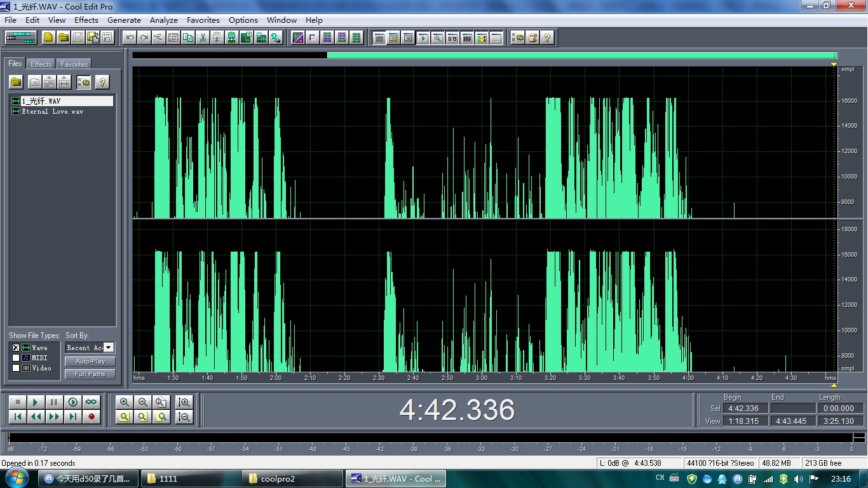868x488 pixels.
Task: Click the insert-into-multitrack icon in the Files panel
Action: tap(50, 82)
